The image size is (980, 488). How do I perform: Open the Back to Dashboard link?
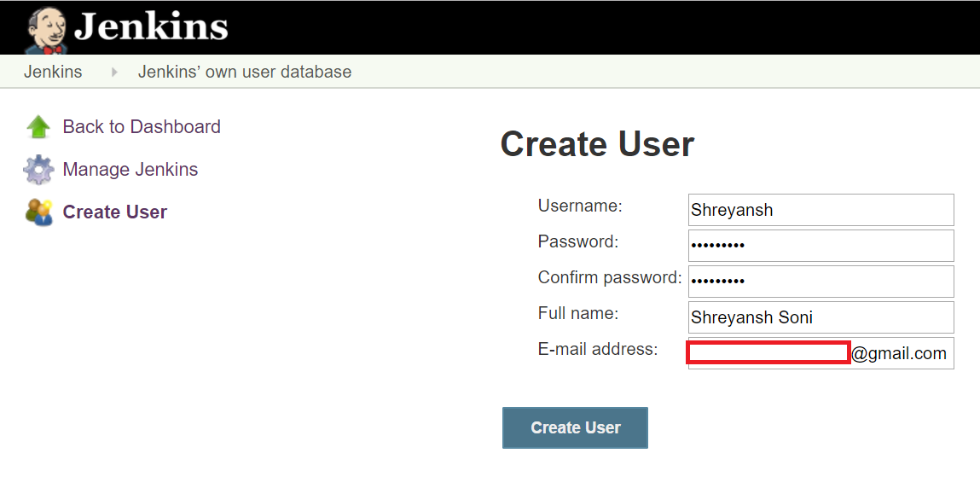point(142,127)
